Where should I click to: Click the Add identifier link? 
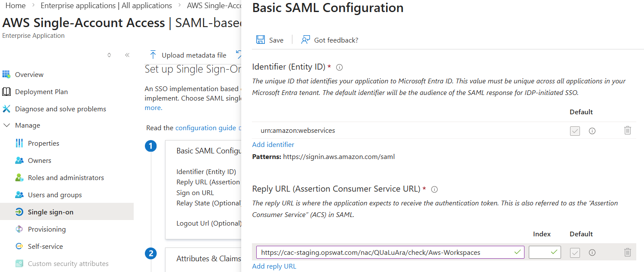[273, 144]
